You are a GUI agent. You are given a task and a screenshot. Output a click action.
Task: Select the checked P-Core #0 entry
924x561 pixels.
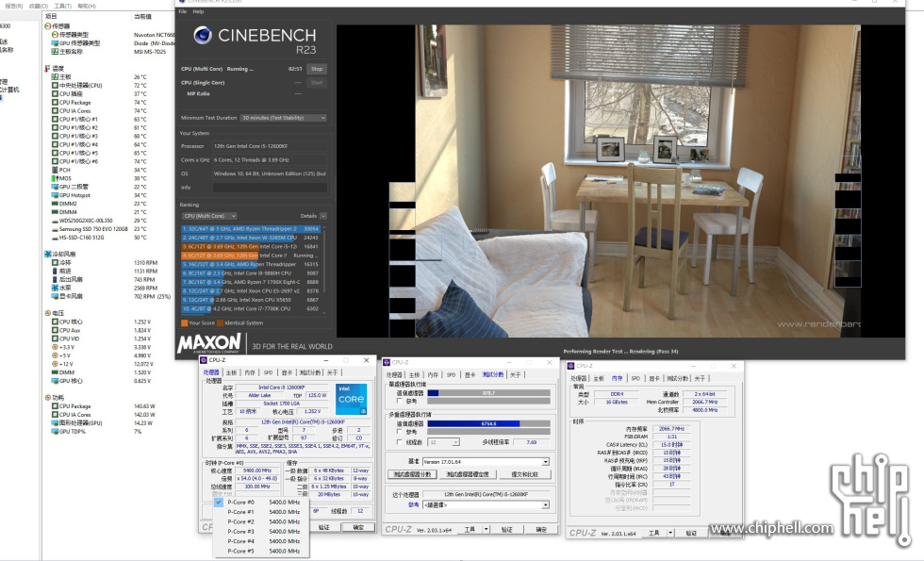point(260,503)
